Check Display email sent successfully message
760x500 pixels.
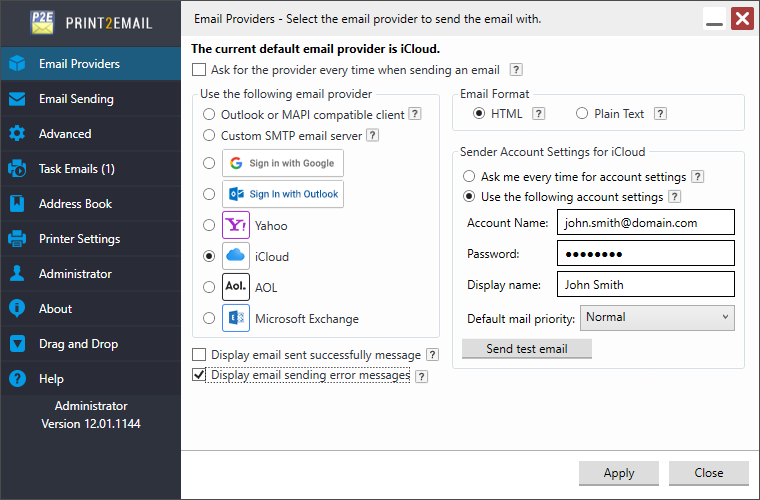[x=199, y=355]
